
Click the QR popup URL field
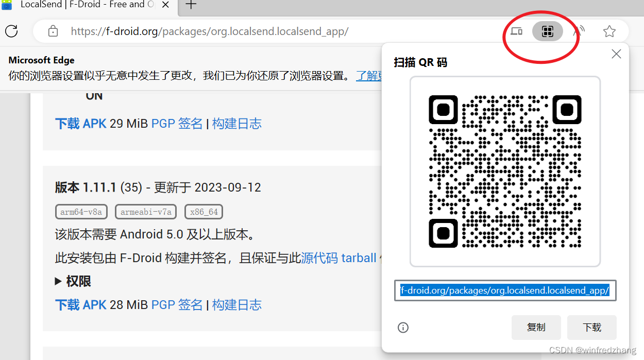tap(505, 290)
